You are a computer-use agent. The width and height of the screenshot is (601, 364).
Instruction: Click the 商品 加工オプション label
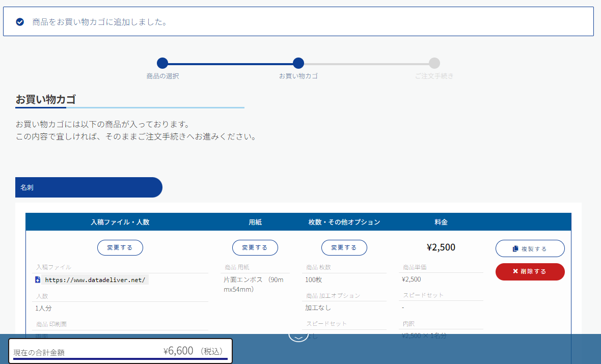333,295
